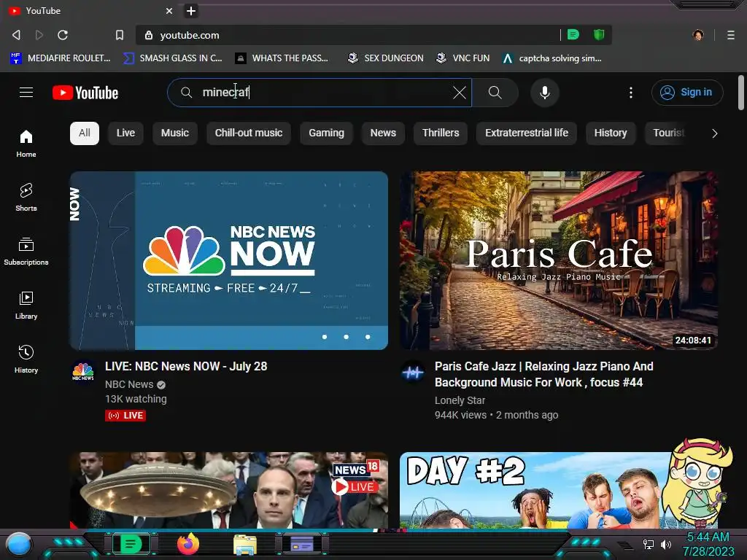Open the VNC FUN bookmark

(463, 58)
